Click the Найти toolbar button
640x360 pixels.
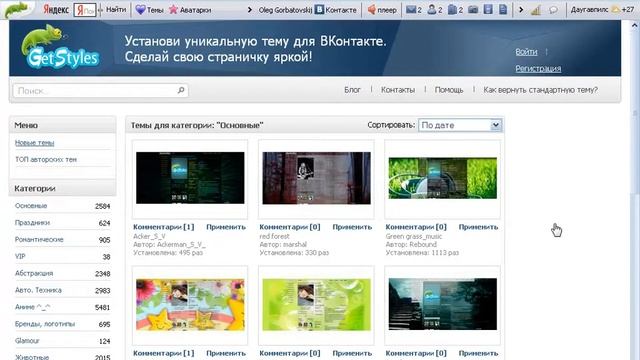[116, 9]
